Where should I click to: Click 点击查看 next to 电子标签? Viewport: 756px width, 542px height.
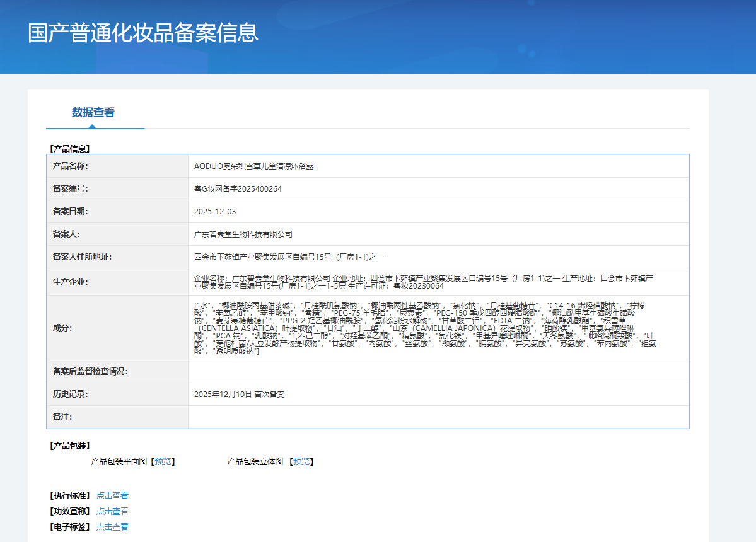coord(112,527)
